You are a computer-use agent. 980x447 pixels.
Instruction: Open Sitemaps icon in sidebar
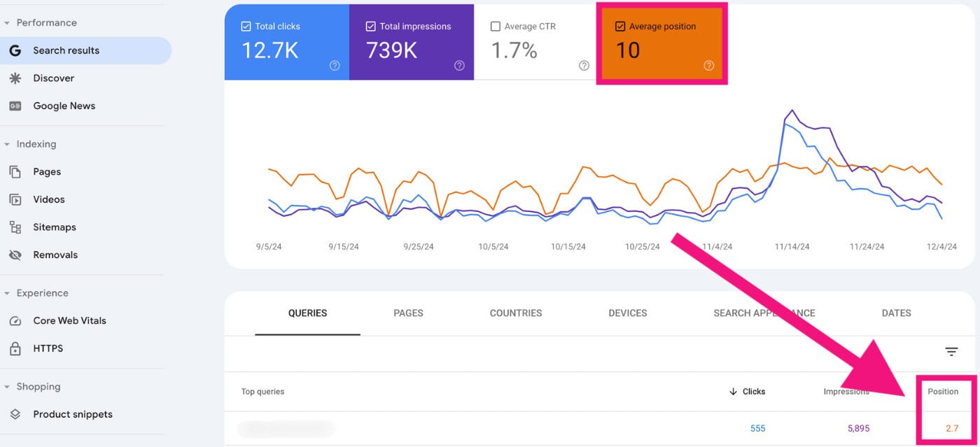coord(15,227)
